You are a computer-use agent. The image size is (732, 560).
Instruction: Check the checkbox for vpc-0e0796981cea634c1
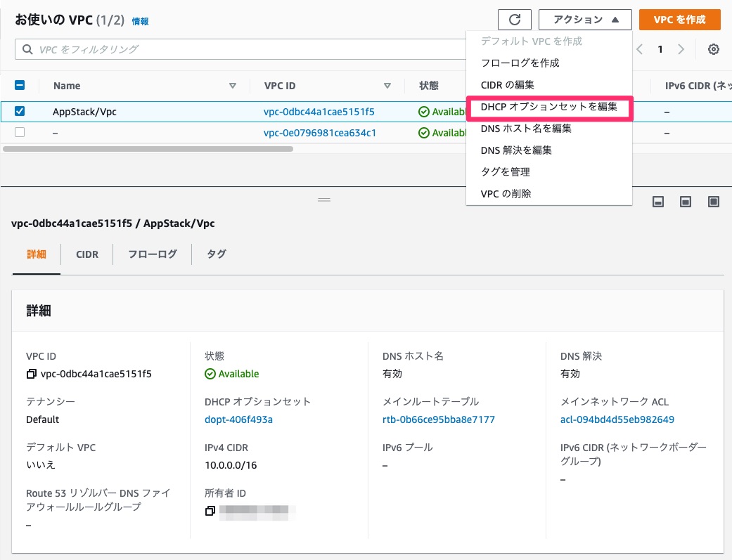pyautogui.click(x=20, y=133)
